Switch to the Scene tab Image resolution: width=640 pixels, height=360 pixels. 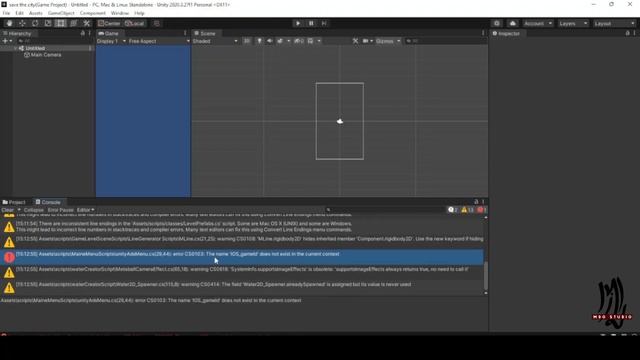coord(205,33)
